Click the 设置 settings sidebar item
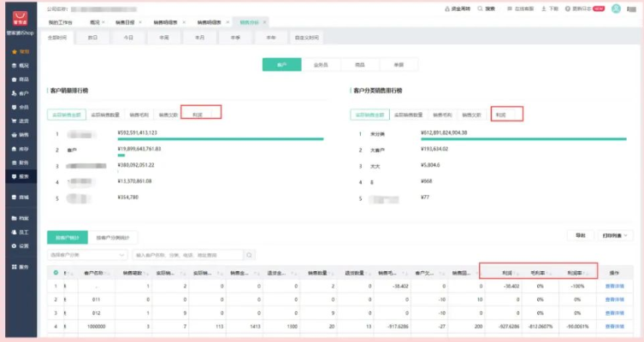644x342 pixels. 21,245
